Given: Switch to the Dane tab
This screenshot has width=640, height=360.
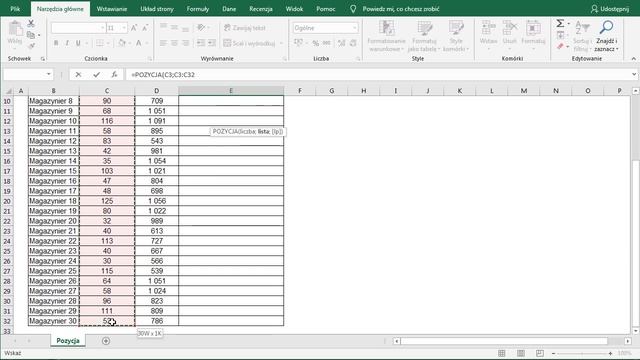Looking at the screenshot, I should click(229, 9).
